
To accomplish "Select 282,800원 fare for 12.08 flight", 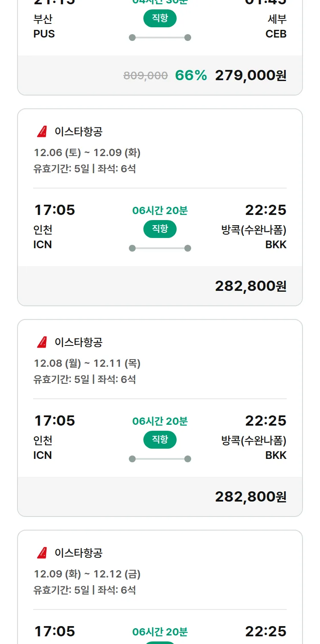I will 250,497.
